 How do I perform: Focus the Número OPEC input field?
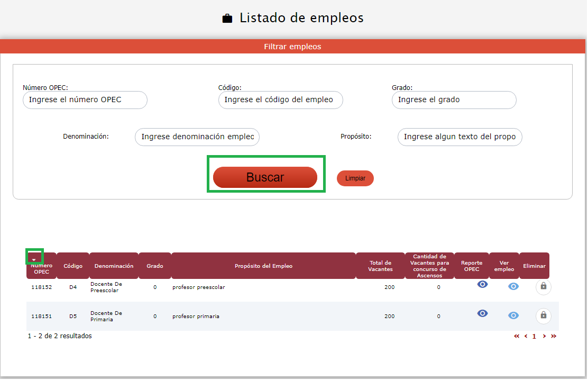tap(85, 100)
